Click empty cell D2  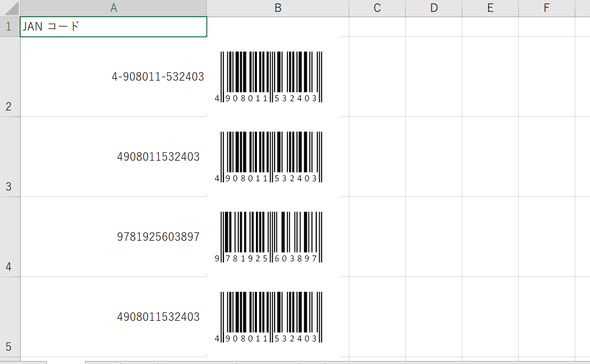pyautogui.click(x=434, y=77)
